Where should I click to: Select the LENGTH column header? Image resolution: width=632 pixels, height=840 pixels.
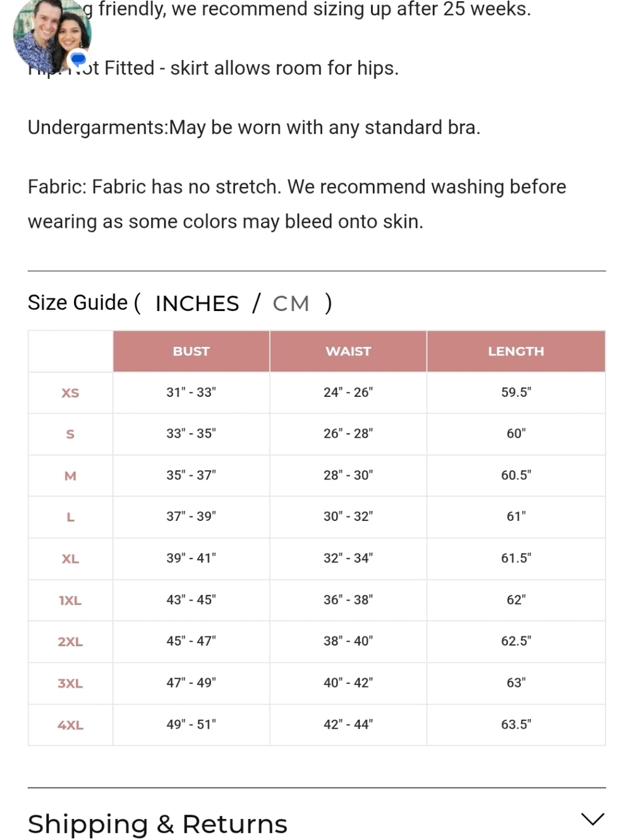pyautogui.click(x=516, y=351)
